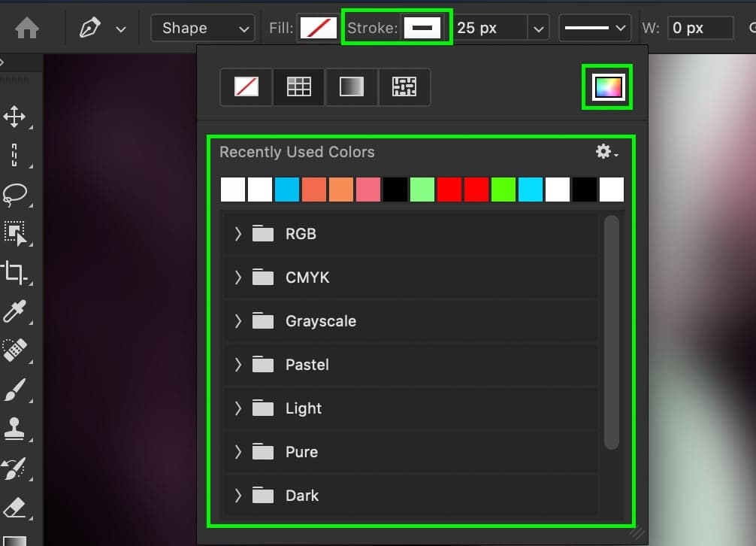Viewport: 756px width, 546px height.
Task: Click the W width input field
Action: tap(700, 29)
